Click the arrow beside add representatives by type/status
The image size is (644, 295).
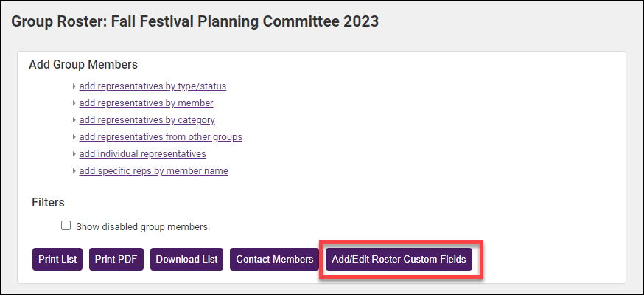point(74,86)
